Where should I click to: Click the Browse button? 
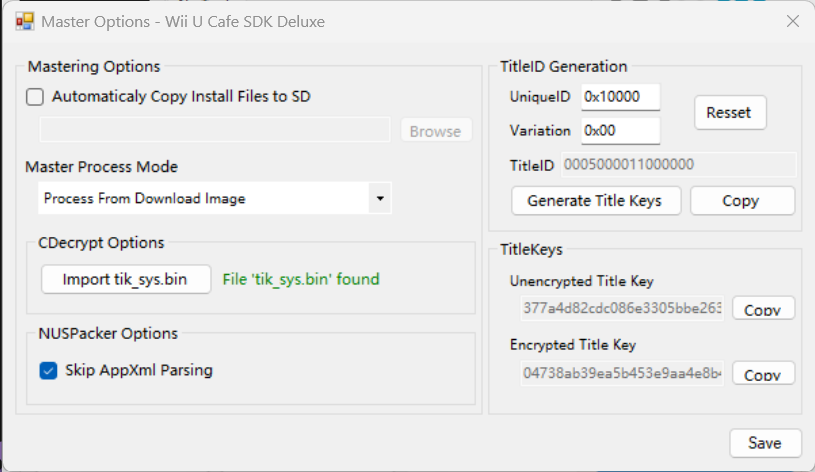pyautogui.click(x=436, y=131)
